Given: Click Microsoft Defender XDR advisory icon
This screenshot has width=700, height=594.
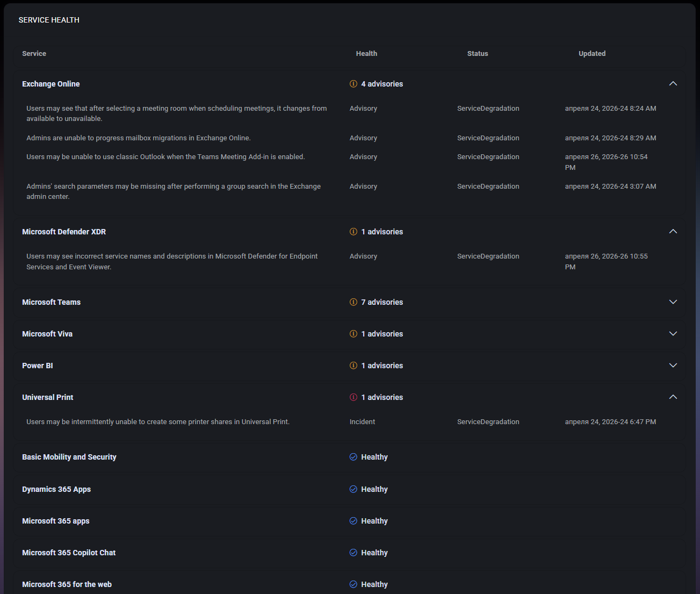Looking at the screenshot, I should pos(353,232).
